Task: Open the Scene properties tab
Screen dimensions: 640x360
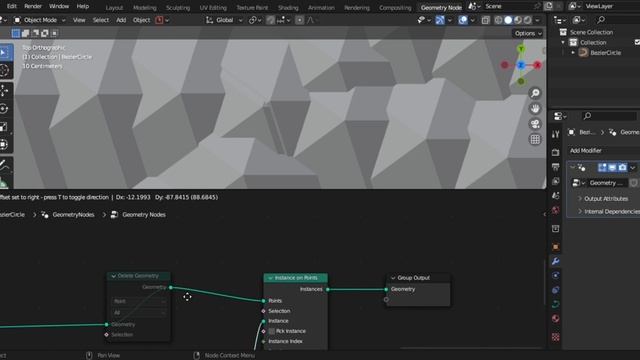Action: [x=556, y=196]
